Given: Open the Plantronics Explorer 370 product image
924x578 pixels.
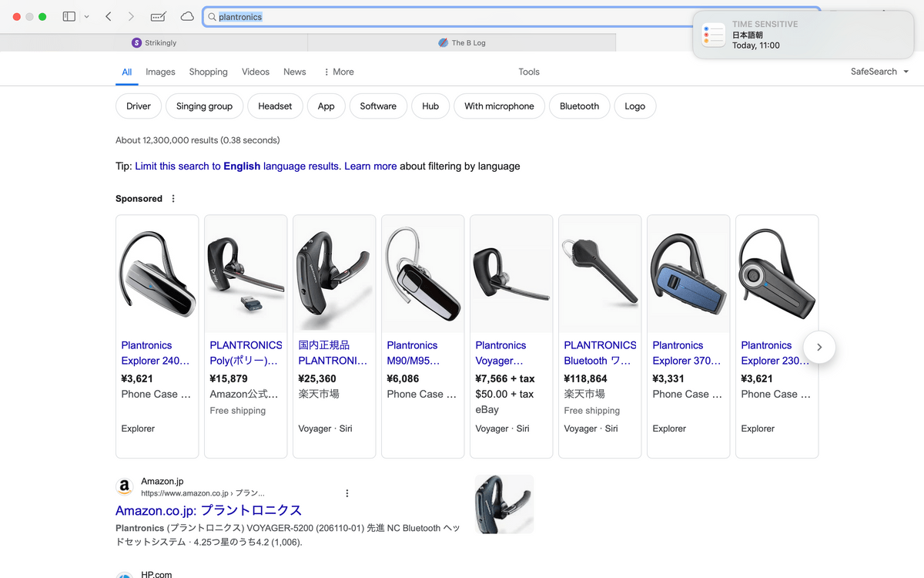Looking at the screenshot, I should [688, 274].
